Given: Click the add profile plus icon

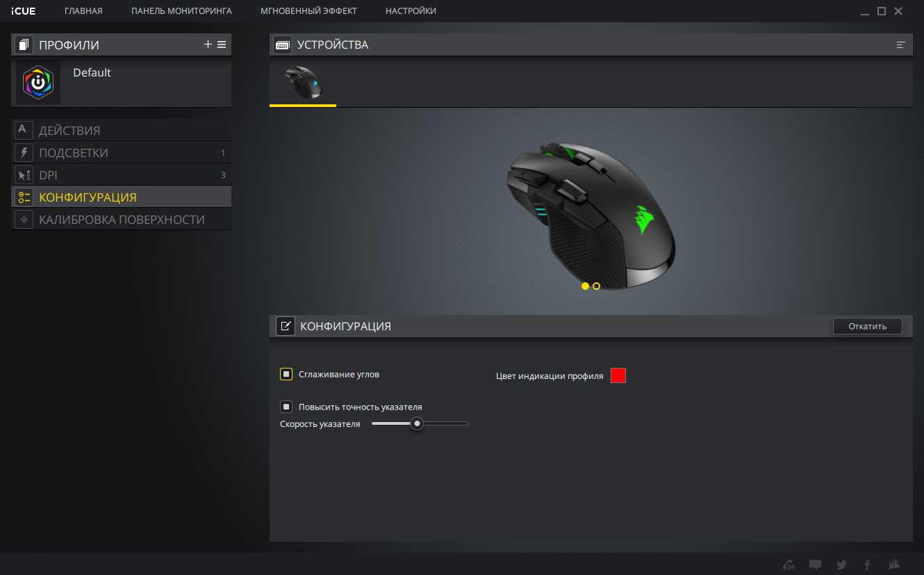Looking at the screenshot, I should 208,44.
